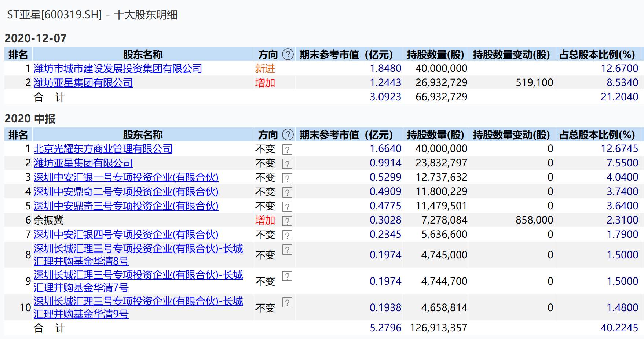Open 潍坊市城市建设发展投资集团有限公司 link
This screenshot has height=339, width=644.
click(x=118, y=69)
